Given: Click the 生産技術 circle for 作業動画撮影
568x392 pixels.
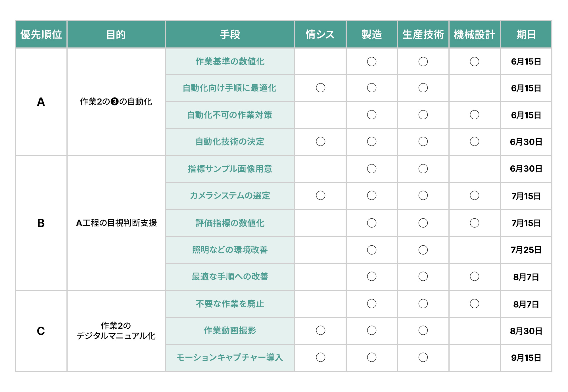Looking at the screenshot, I should point(423,330).
